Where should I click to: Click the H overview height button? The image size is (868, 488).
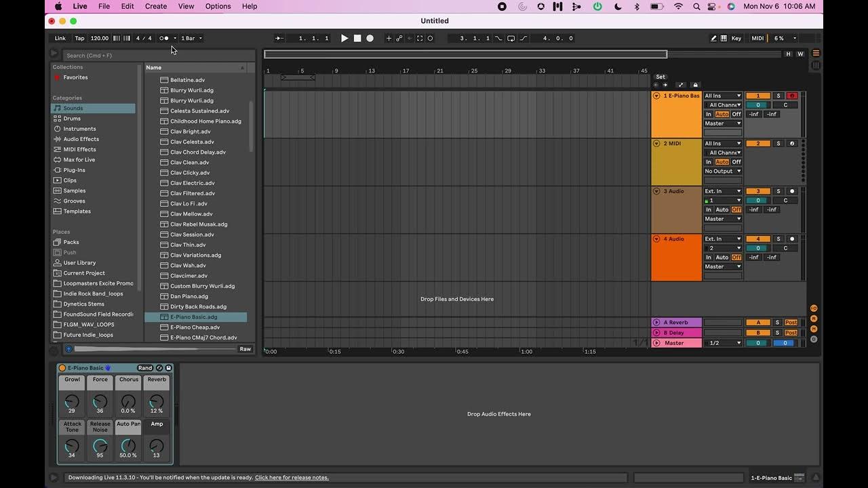[x=788, y=54]
